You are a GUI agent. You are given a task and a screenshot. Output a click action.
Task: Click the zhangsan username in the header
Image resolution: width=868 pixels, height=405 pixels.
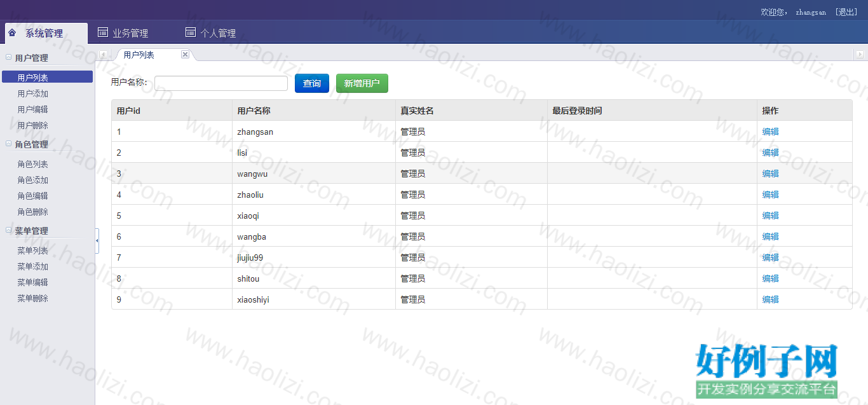811,12
